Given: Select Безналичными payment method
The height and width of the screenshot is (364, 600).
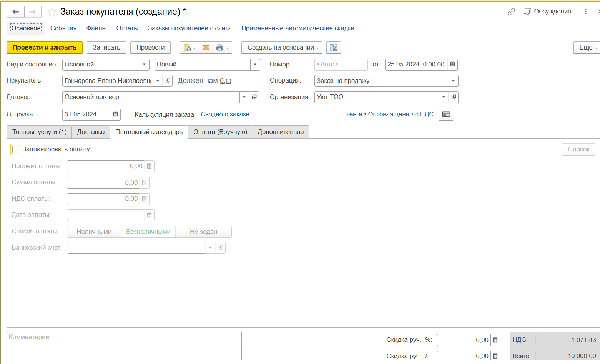Looking at the screenshot, I should tap(148, 232).
